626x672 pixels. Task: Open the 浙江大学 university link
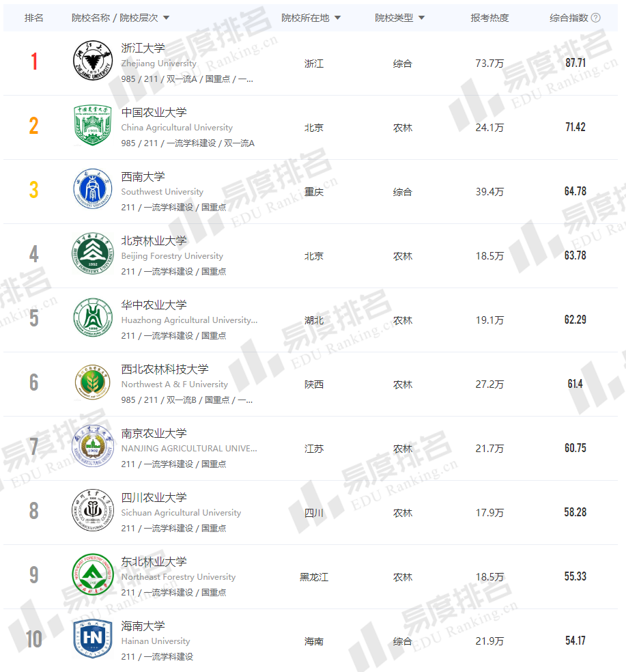[143, 48]
